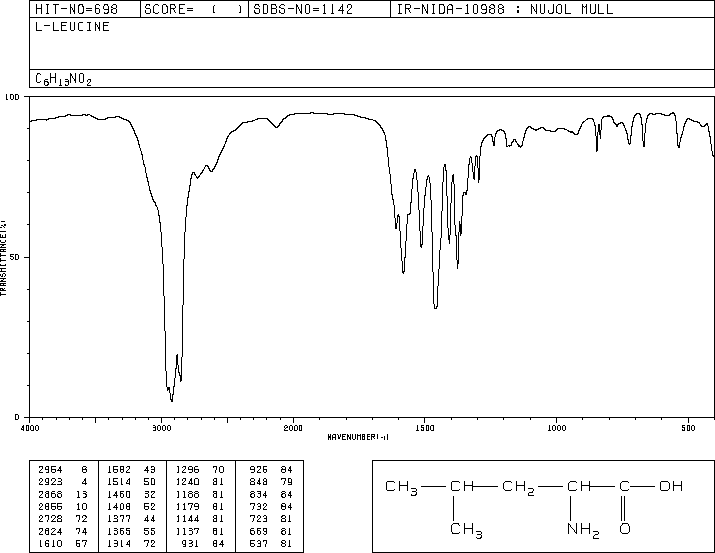Click the 4000 wavenumber axis label
The height and width of the screenshot is (553, 715).
pyautogui.click(x=30, y=428)
